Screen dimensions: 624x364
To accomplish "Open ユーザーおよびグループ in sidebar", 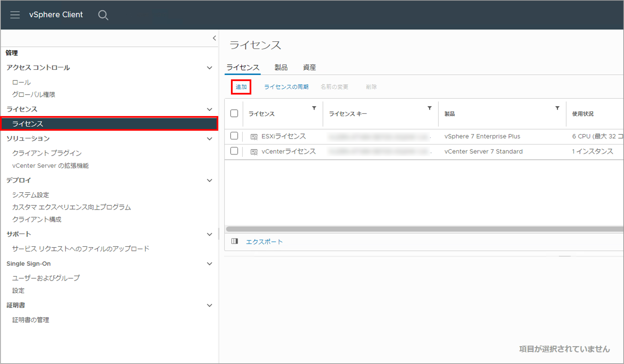I will [46, 278].
